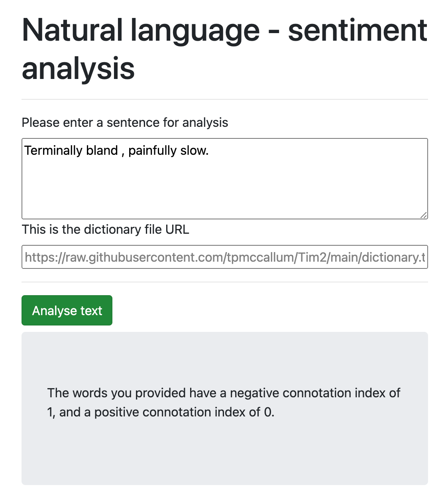Click the word bland in the textarea
The image size is (448, 501).
click(x=102, y=150)
